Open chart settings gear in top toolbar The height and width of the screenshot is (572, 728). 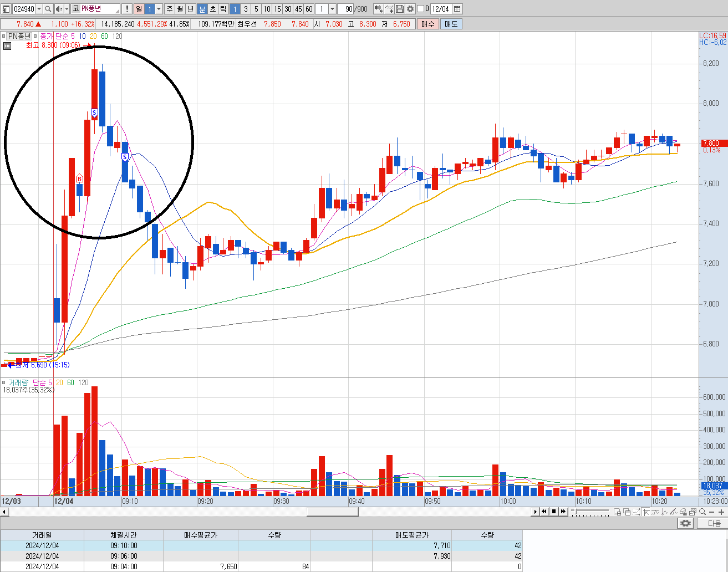pos(410,9)
